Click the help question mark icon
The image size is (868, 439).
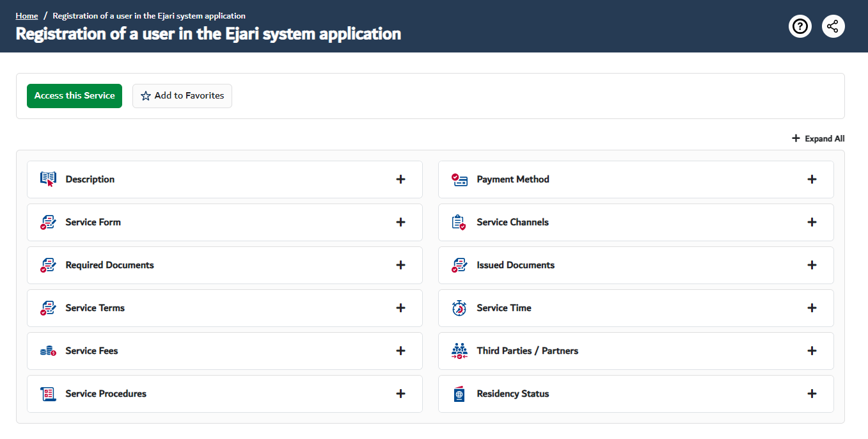pyautogui.click(x=800, y=26)
